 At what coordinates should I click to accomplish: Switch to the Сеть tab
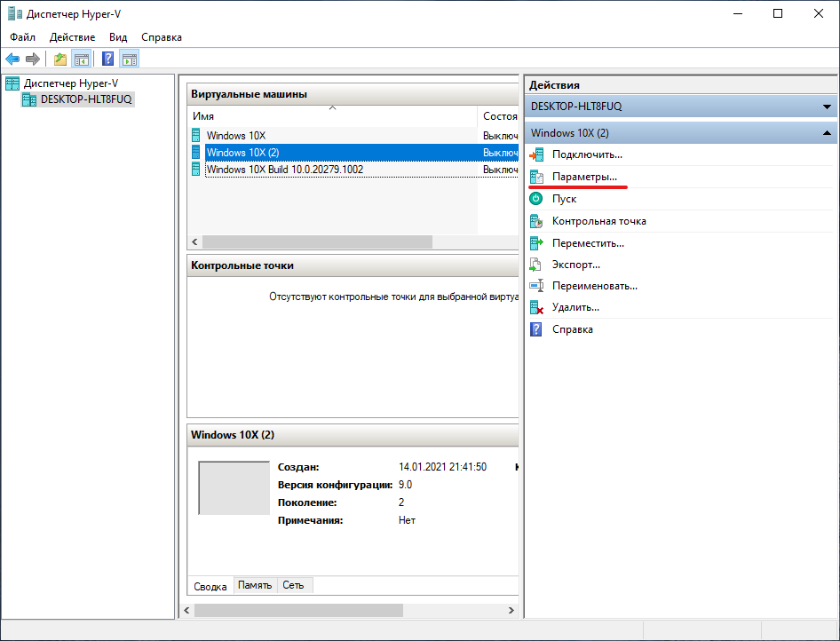point(294,585)
